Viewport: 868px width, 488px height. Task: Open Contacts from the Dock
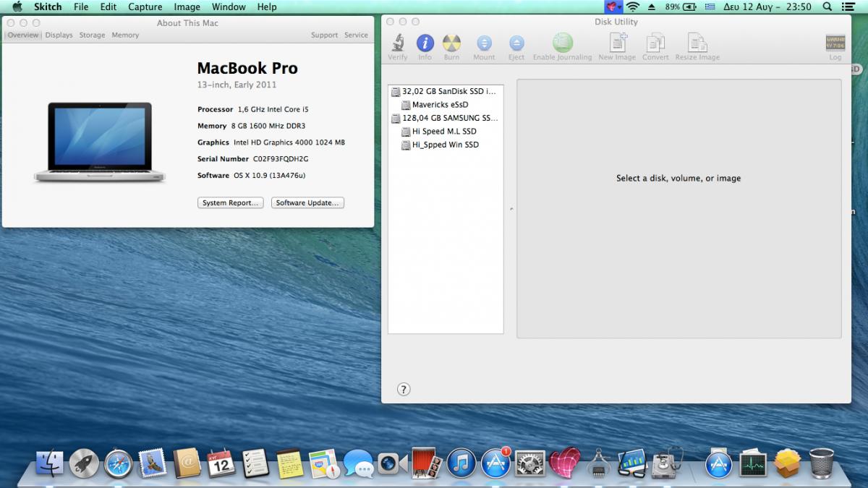(187, 463)
